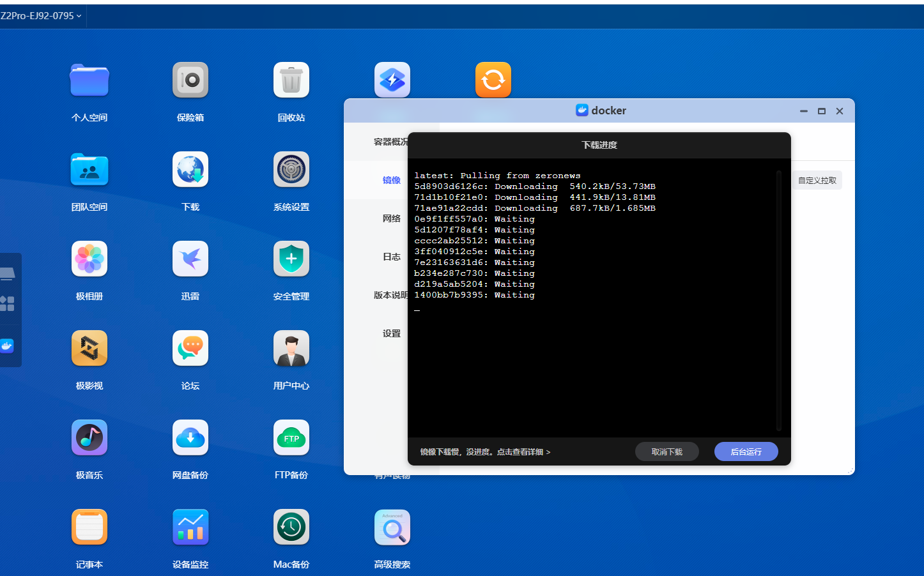The image size is (924, 576).
Task: Open 版本说明 in docker sidebar
Action: 391,295
